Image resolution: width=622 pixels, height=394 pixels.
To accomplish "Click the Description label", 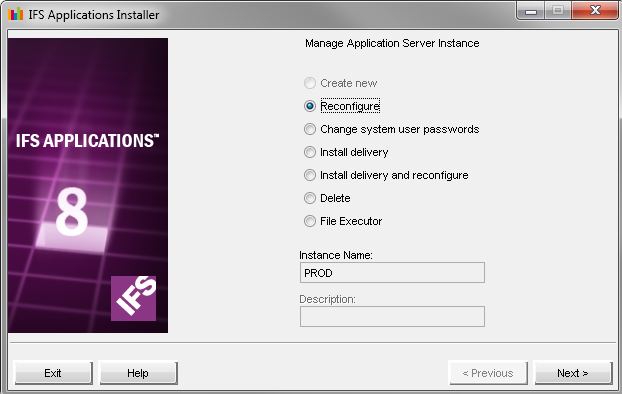I will click(x=327, y=299).
